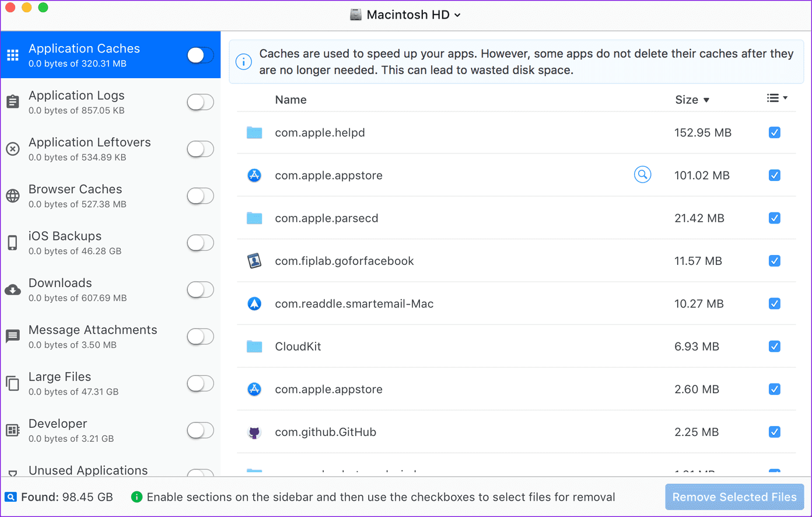Click the 152.95 MB size value

tap(703, 132)
